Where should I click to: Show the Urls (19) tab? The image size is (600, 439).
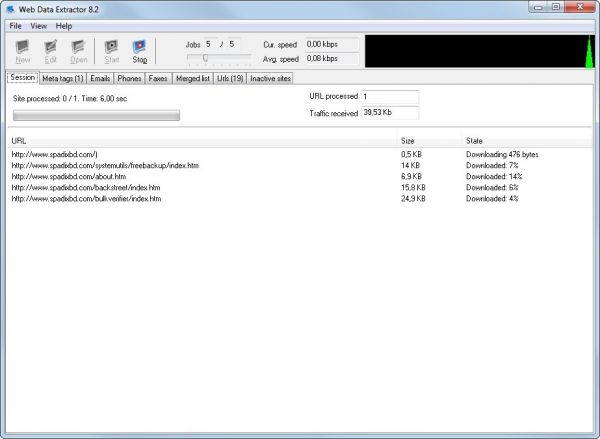(x=230, y=78)
